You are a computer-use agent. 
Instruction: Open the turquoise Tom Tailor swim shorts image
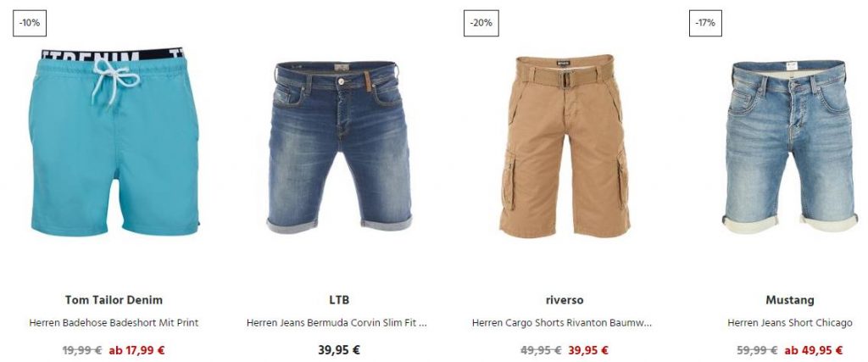(x=114, y=142)
